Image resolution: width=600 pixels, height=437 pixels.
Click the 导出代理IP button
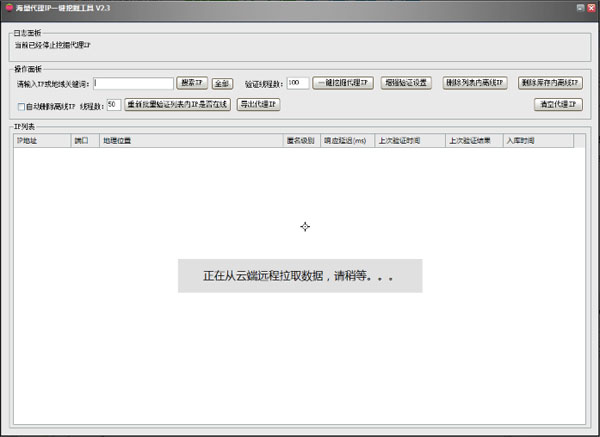258,104
